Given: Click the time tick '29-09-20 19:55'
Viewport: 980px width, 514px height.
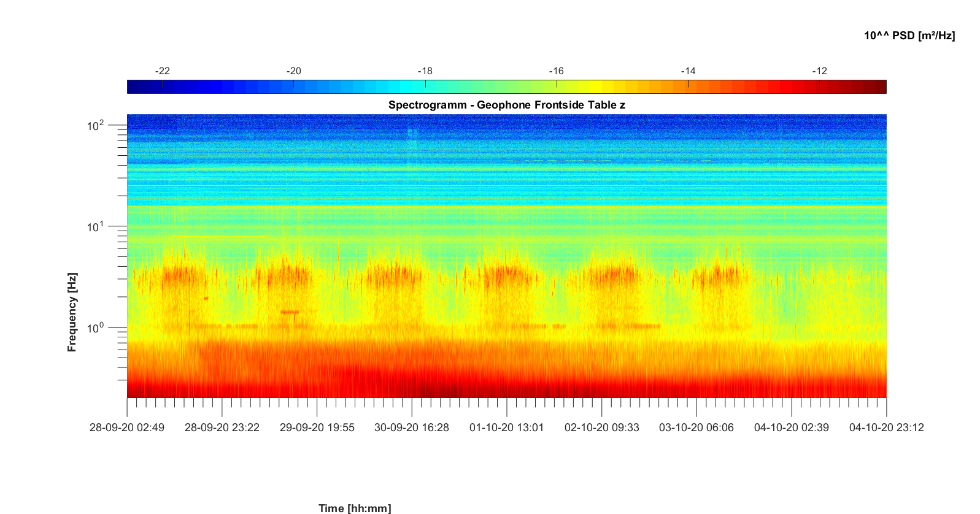Looking at the screenshot, I should click(317, 428).
